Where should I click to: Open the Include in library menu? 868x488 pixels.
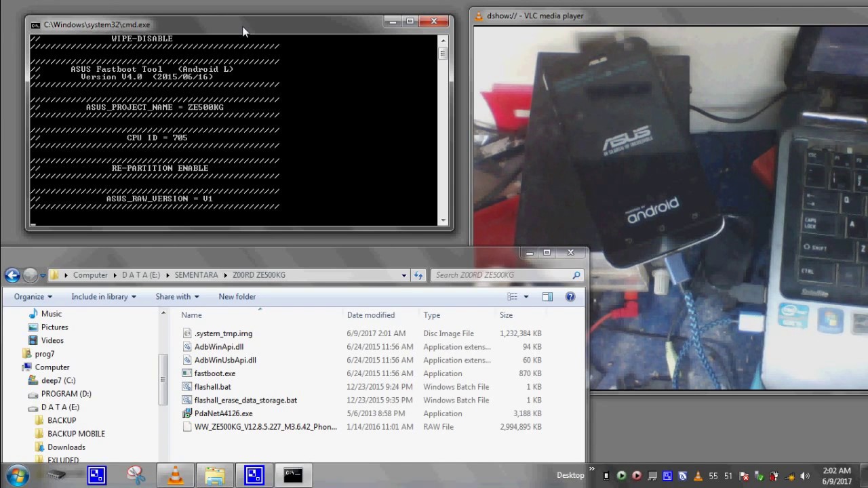click(x=104, y=297)
